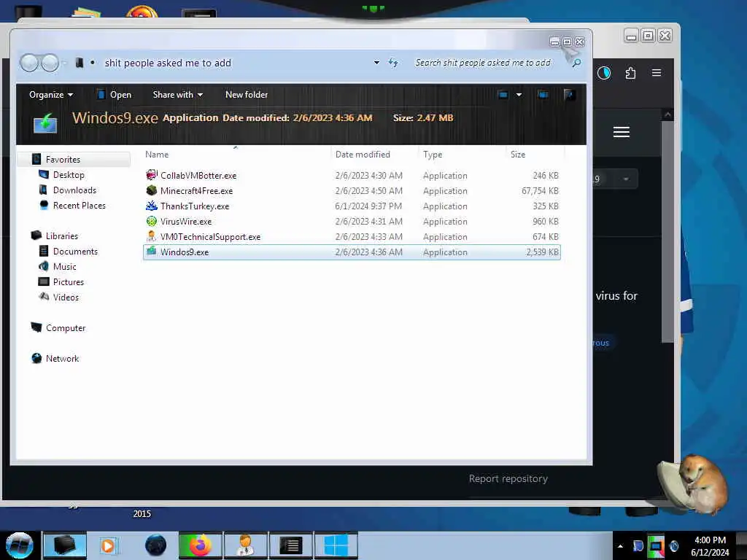Open Downloads in the navigation pane
The height and width of the screenshot is (560, 747).
coord(75,190)
